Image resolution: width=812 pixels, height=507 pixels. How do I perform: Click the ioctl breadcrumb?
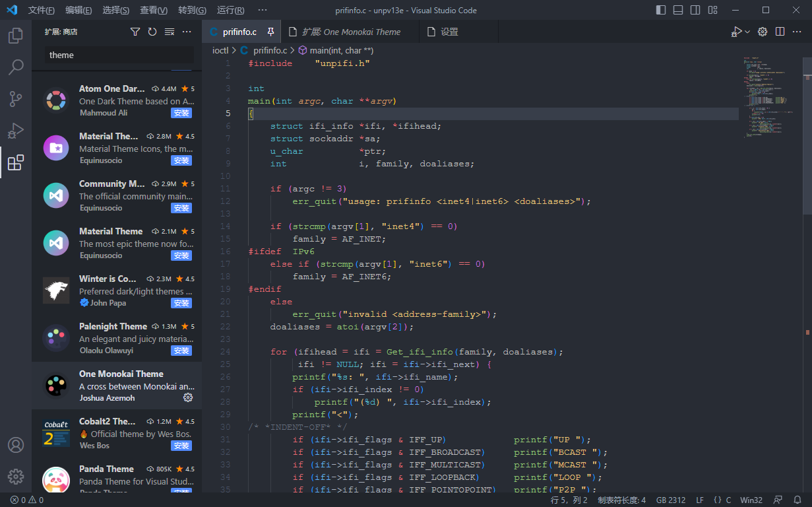220,50
